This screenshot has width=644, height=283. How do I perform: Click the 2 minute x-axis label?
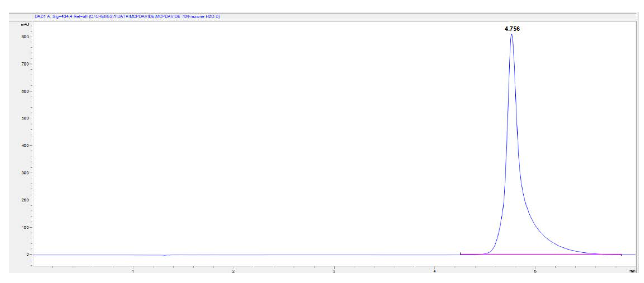click(234, 271)
